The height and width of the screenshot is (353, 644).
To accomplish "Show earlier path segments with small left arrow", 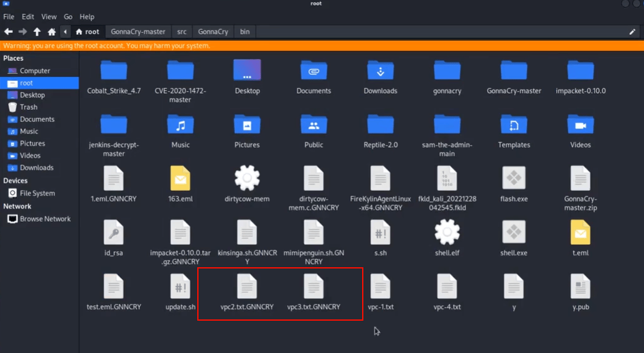I will (x=65, y=32).
